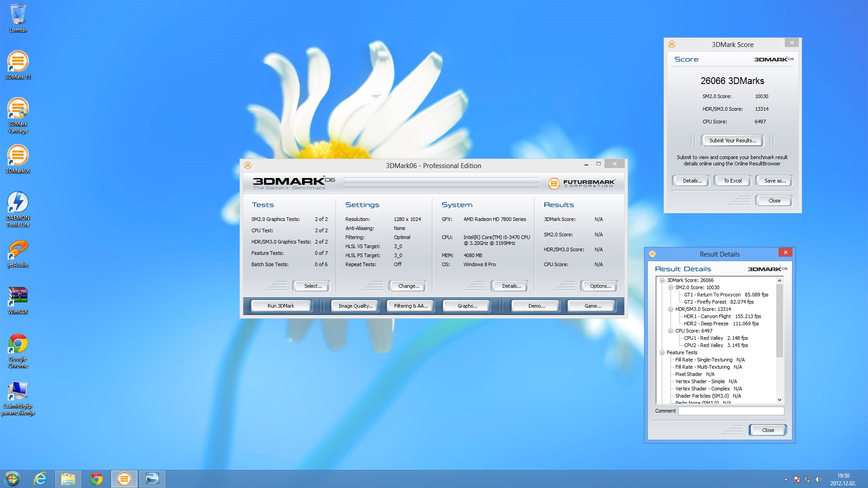Launch Internet Explorer from the taskbar
This screenshot has height=488, width=868.
[x=41, y=479]
